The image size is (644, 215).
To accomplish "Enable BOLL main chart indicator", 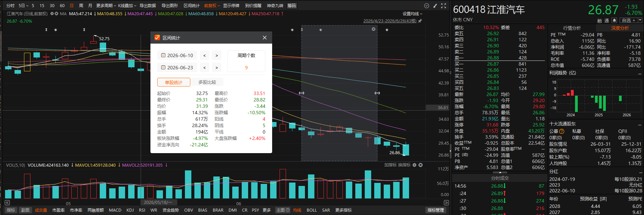I will pyautogui.click(x=312, y=210).
